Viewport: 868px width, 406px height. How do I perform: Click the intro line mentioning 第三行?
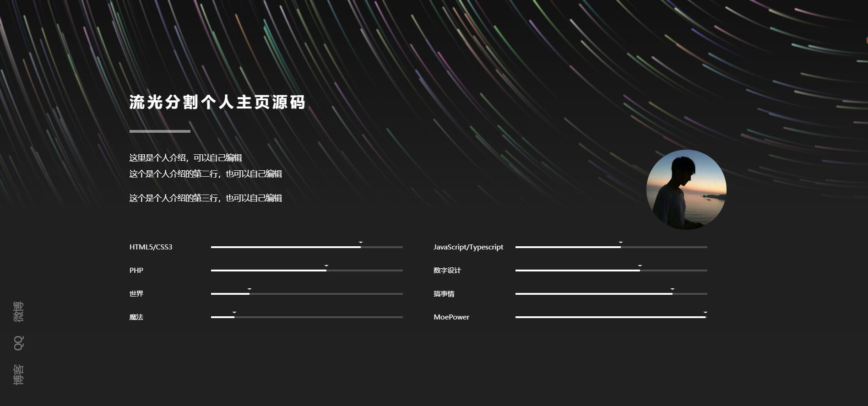[x=206, y=198]
